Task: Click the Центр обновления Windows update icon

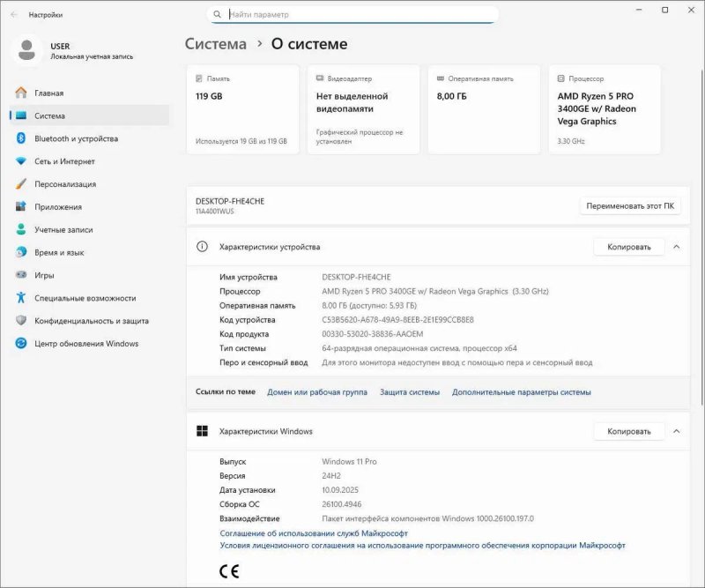Action: pyautogui.click(x=21, y=343)
